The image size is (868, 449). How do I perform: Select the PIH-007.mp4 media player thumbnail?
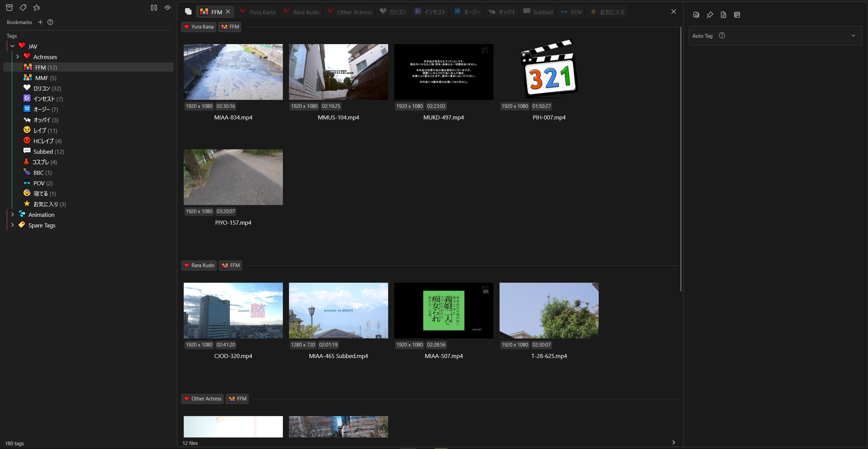549,69
